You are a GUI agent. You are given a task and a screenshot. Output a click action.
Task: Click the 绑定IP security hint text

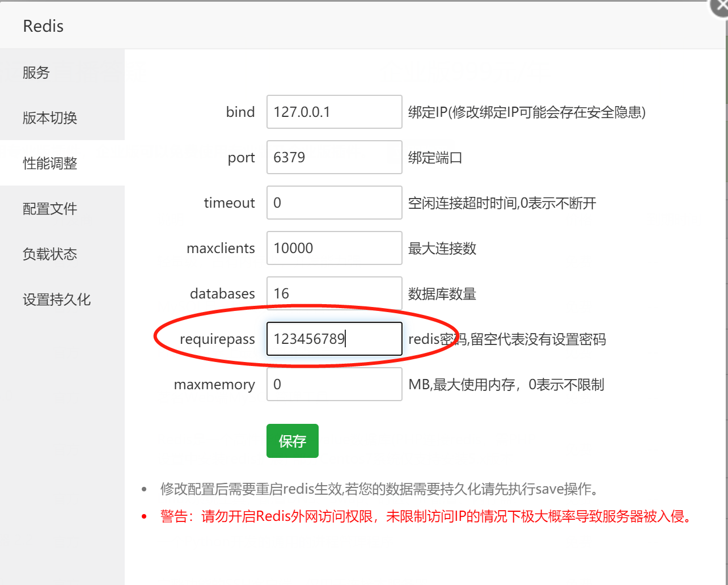pos(527,112)
